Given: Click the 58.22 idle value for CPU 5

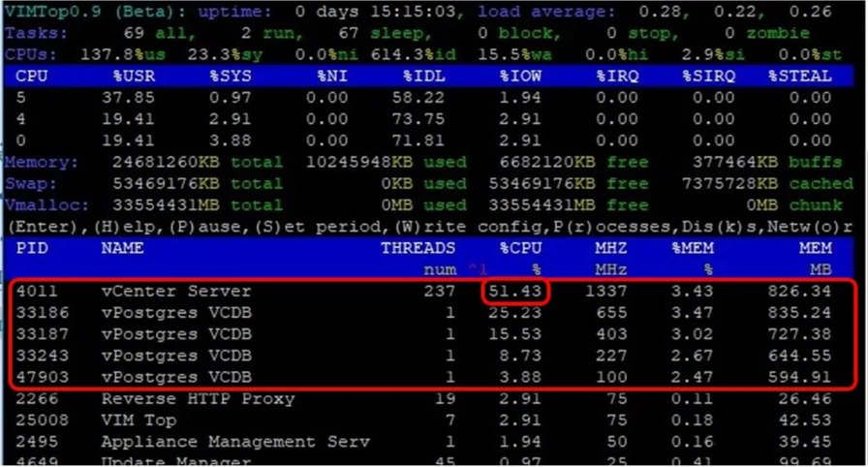Looking at the screenshot, I should 418,98.
